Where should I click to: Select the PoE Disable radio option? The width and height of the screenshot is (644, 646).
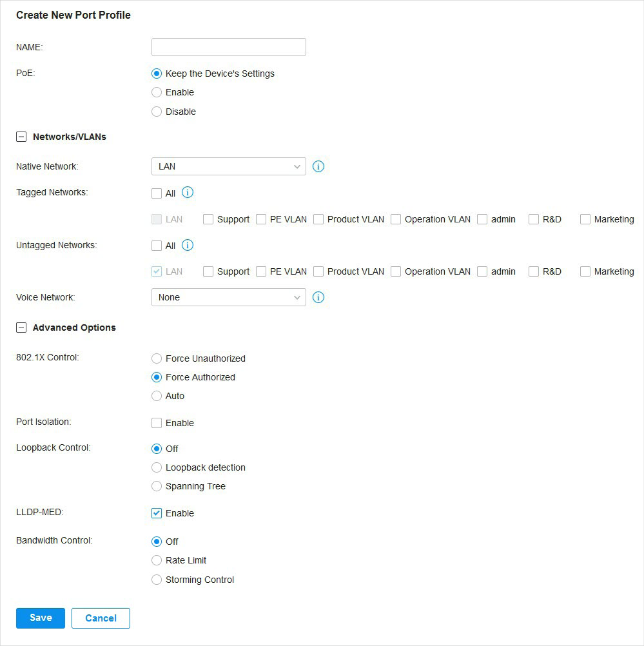click(157, 112)
